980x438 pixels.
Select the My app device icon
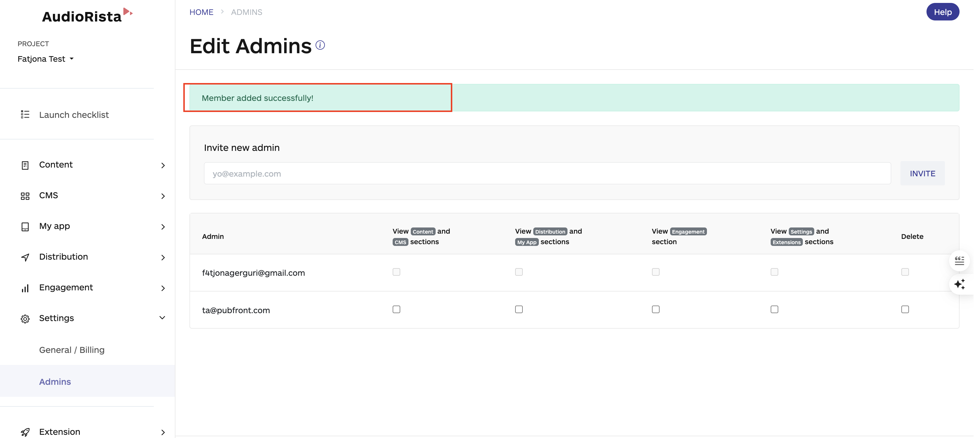pyautogui.click(x=25, y=226)
